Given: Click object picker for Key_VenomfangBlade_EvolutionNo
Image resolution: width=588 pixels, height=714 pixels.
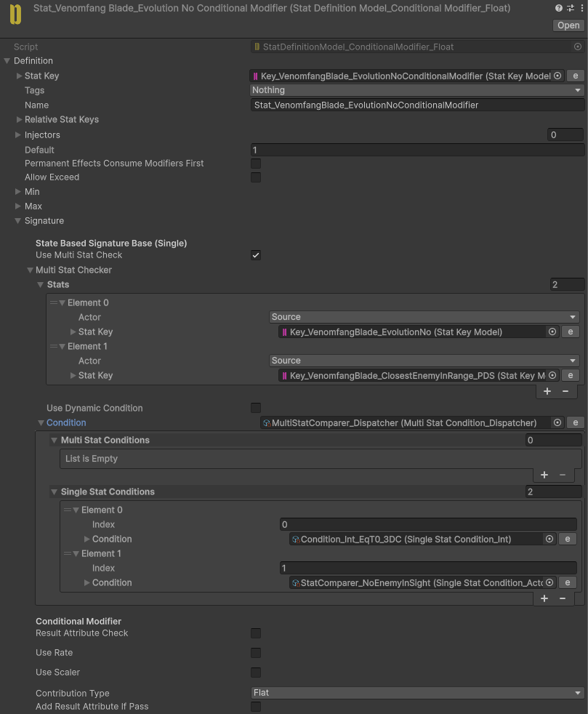Looking at the screenshot, I should pyautogui.click(x=552, y=332).
